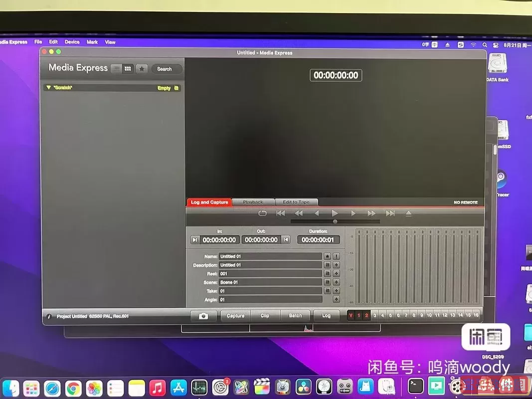Enable audio channel 4
The width and height of the screenshot is (532, 399).
click(382, 316)
